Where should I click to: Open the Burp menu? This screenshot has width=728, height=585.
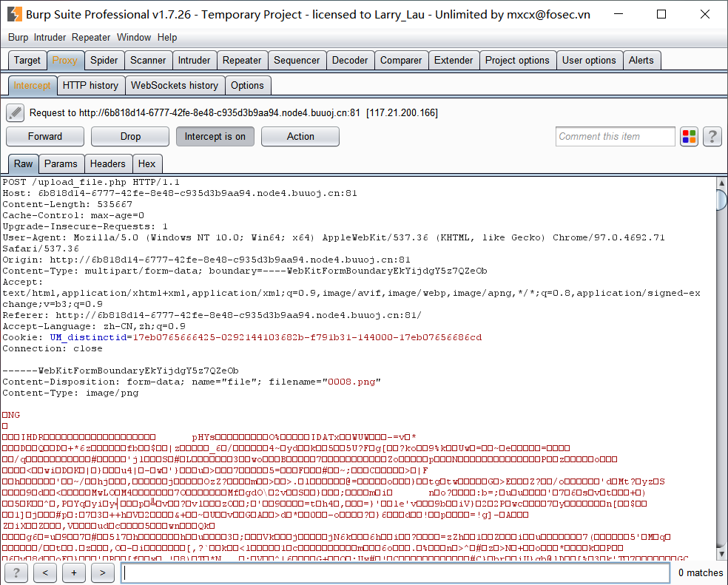(x=18, y=37)
